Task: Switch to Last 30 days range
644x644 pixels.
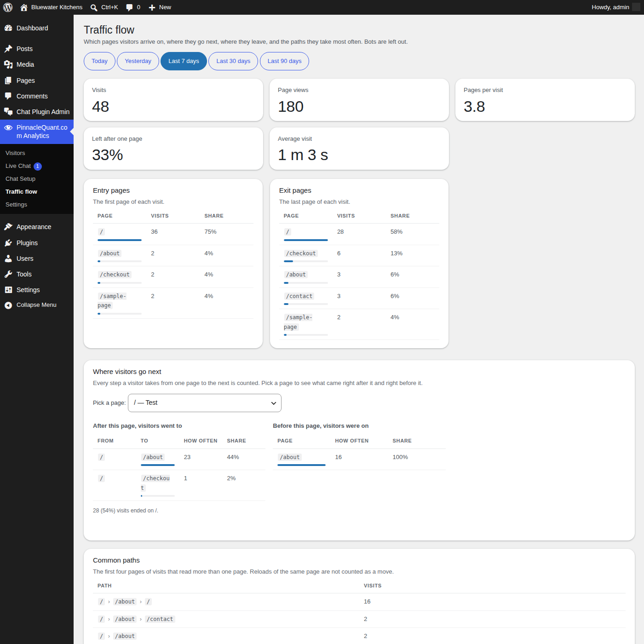Action: pyautogui.click(x=233, y=61)
